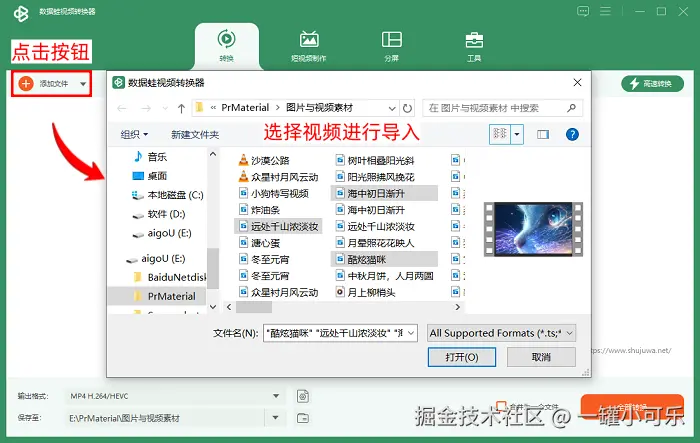Viewport: 700px width, 443px height.
Task: Open the output folder icon
Action: (x=303, y=418)
